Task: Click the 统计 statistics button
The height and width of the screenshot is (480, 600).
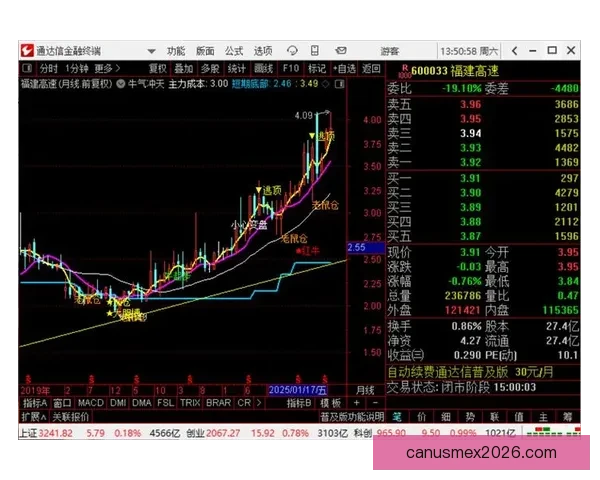Action: pos(236,69)
